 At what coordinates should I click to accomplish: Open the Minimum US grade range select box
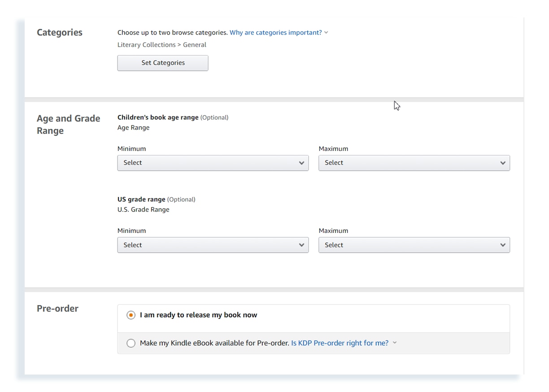coord(213,245)
